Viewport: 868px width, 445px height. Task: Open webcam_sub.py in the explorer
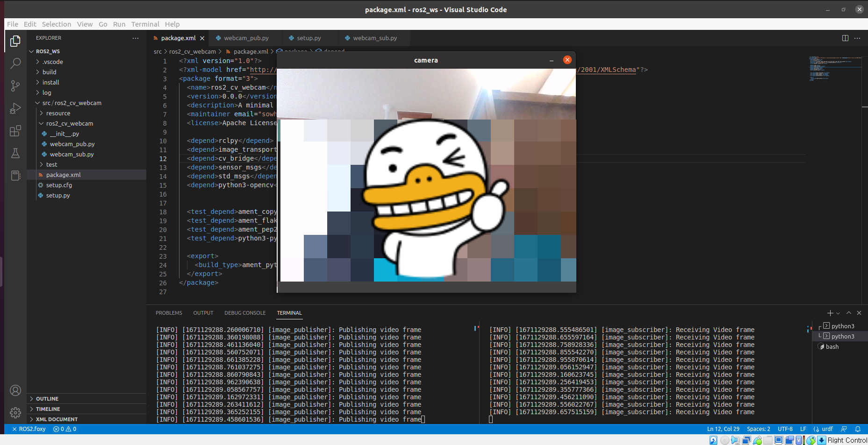86,154
